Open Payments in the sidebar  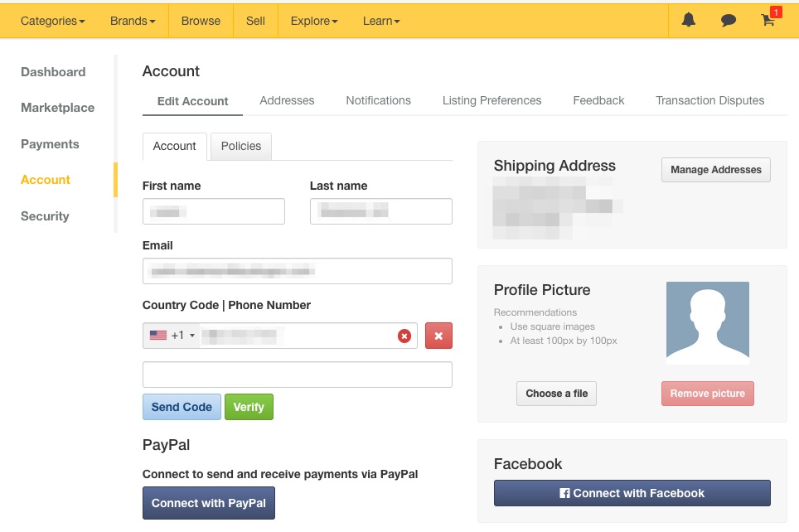point(50,144)
